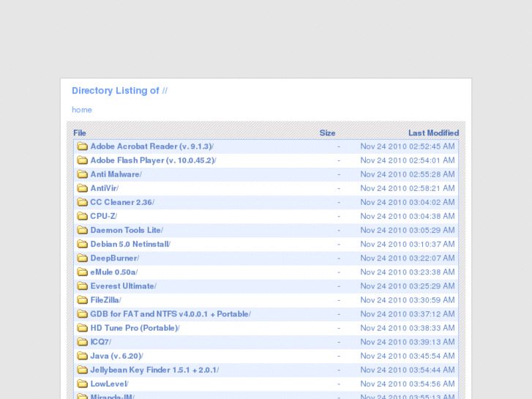The height and width of the screenshot is (399, 532).
Task: Open Adobe Acrobat Reader (v. 9.1.3) folder link
Action: click(x=152, y=146)
